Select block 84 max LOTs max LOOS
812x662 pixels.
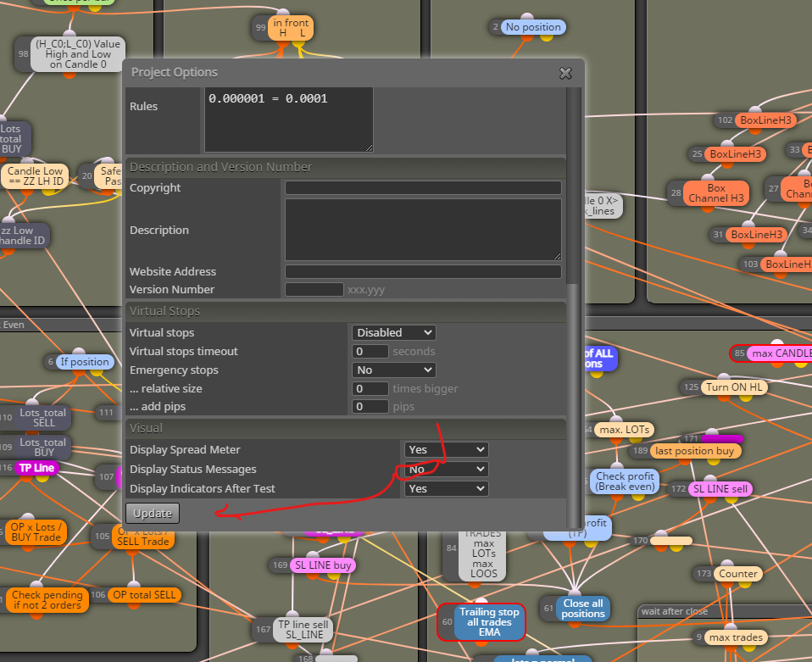[483, 554]
